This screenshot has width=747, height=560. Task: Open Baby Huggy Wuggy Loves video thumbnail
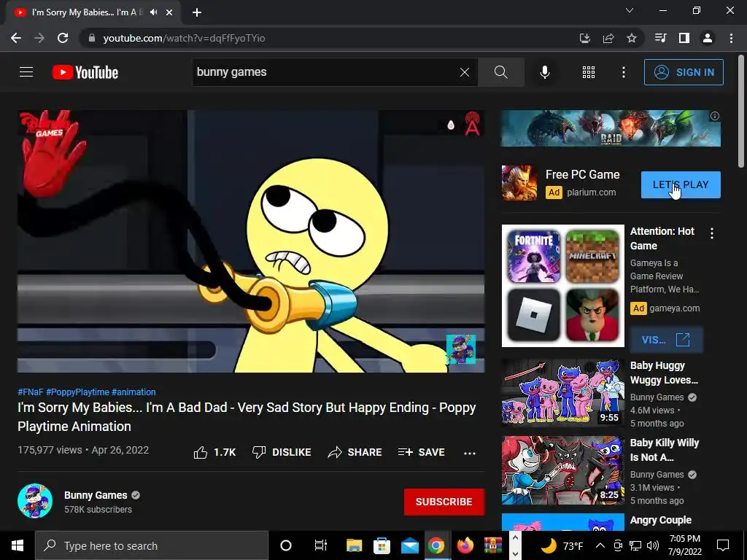click(x=562, y=392)
